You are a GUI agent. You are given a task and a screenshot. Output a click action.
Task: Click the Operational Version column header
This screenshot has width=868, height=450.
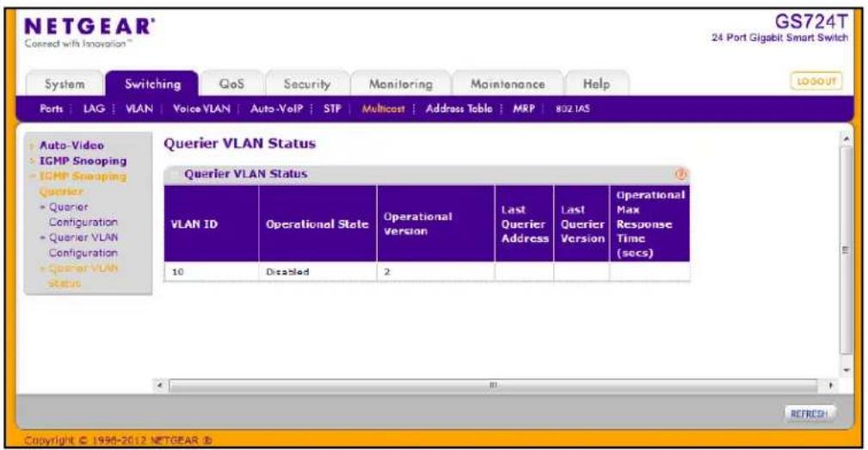tap(435, 224)
